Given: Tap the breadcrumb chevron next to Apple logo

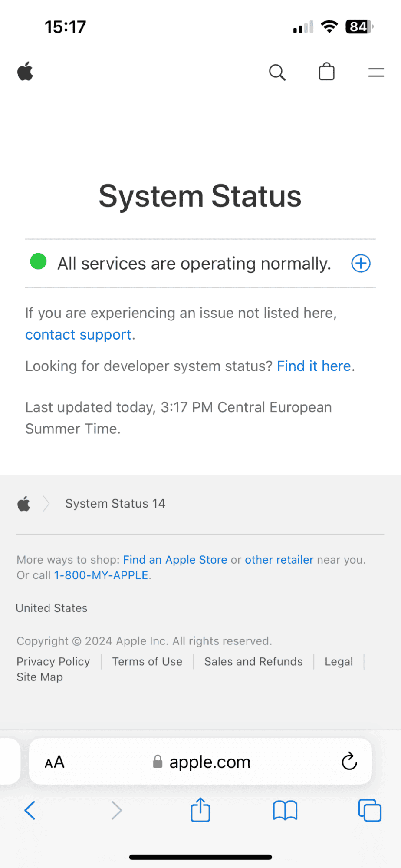Looking at the screenshot, I should pos(46,504).
